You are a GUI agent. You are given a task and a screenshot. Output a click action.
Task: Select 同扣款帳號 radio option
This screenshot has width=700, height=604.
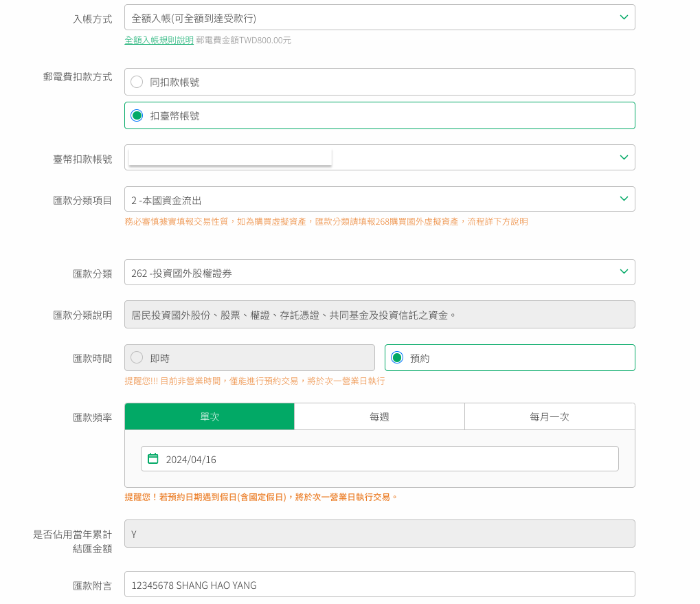[x=137, y=82]
